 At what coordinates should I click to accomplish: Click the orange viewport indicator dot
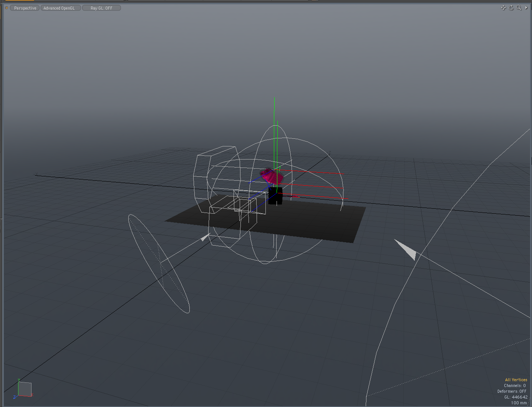coord(6,8)
